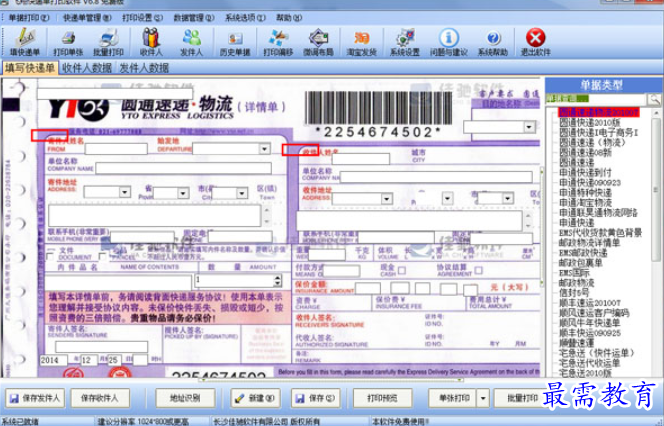Tick the 包裹 PARCEL checkbox
Image resolution: width=664 pixels, height=426 pixels.
pyautogui.click(x=102, y=257)
